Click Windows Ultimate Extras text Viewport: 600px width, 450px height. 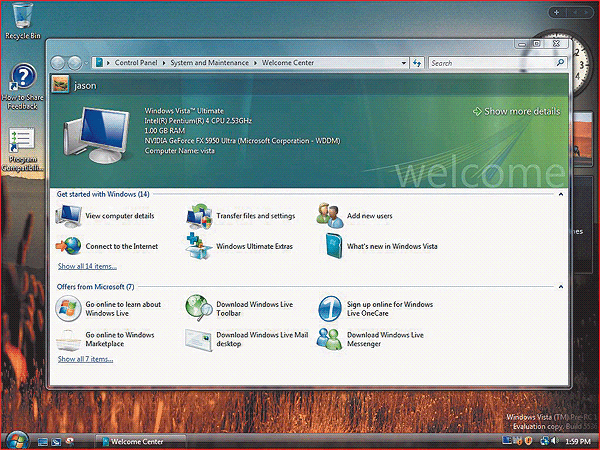click(254, 246)
